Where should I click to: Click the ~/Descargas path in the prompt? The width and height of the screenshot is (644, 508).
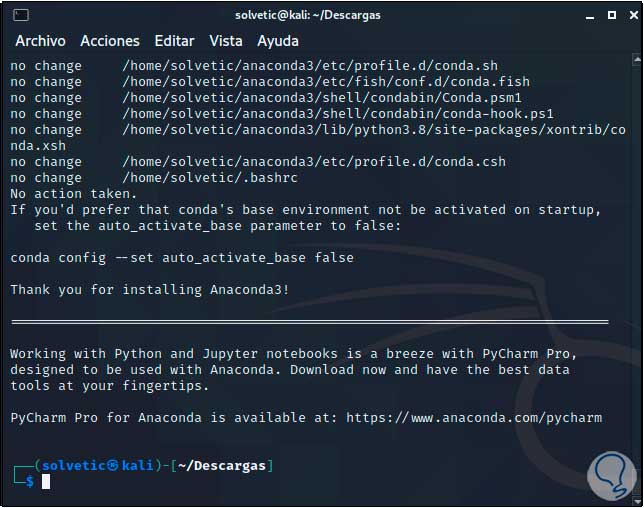[x=224, y=466]
